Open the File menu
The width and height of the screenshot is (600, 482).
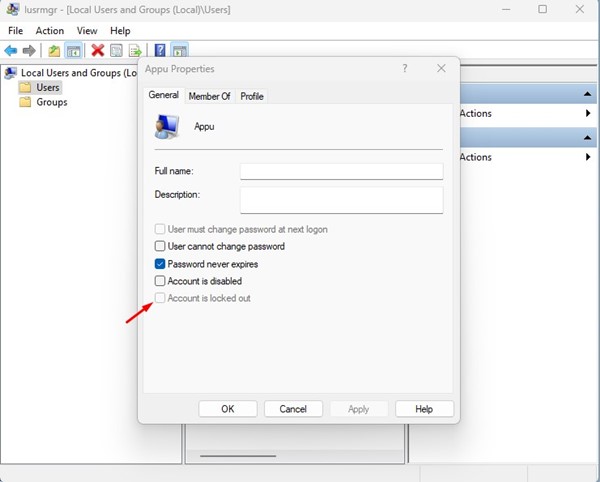(16, 31)
